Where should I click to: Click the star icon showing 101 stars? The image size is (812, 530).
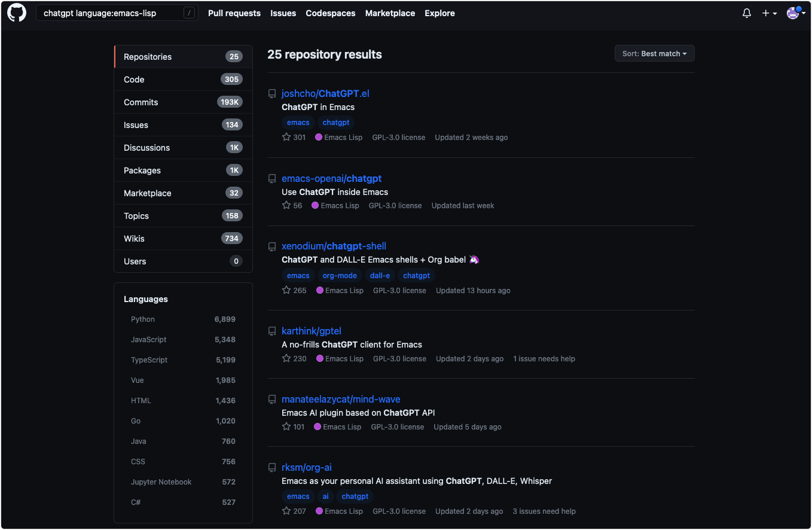[286, 427]
